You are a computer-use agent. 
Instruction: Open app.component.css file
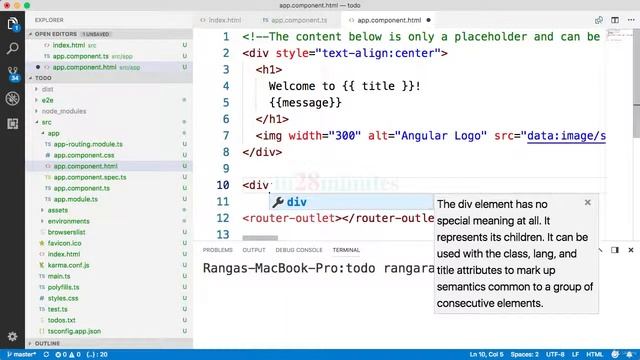[84, 155]
